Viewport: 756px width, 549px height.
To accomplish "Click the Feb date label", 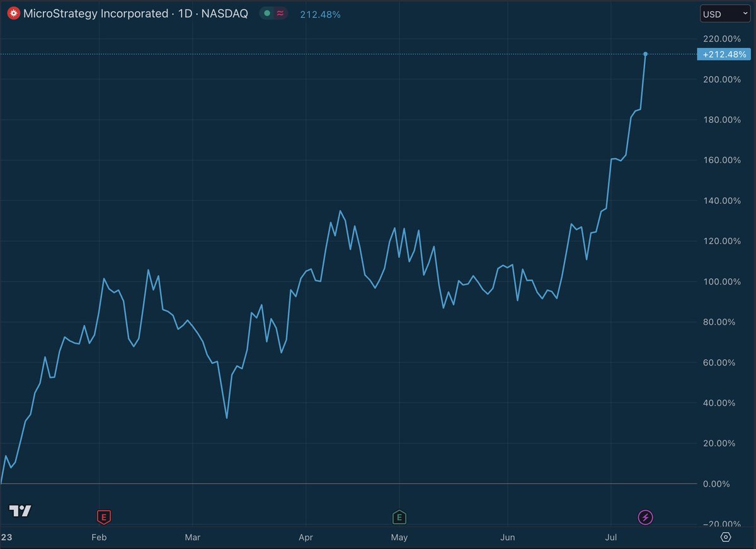I will tap(98, 537).
